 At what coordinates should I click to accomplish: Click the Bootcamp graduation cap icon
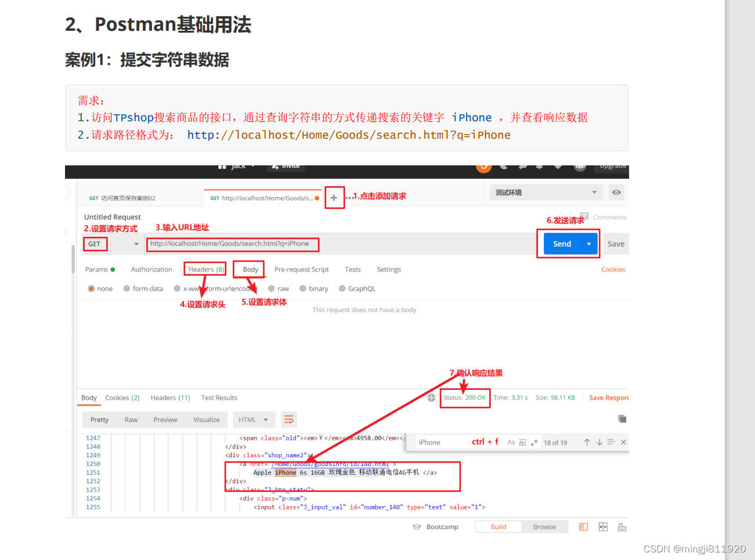point(416,527)
